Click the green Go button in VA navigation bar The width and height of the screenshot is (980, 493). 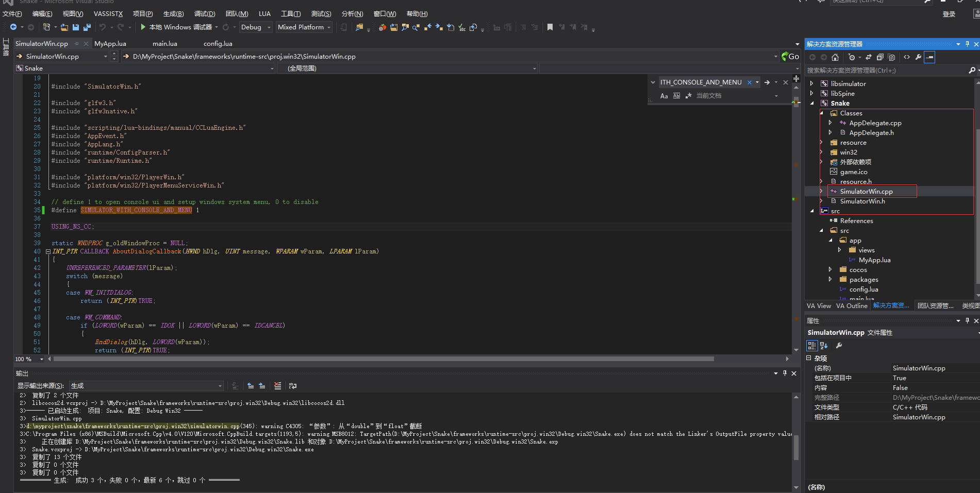tap(790, 57)
